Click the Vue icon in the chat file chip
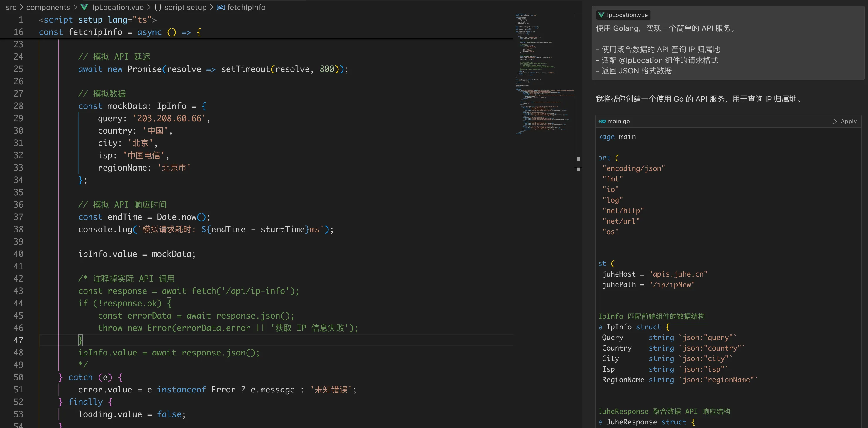 601,15
